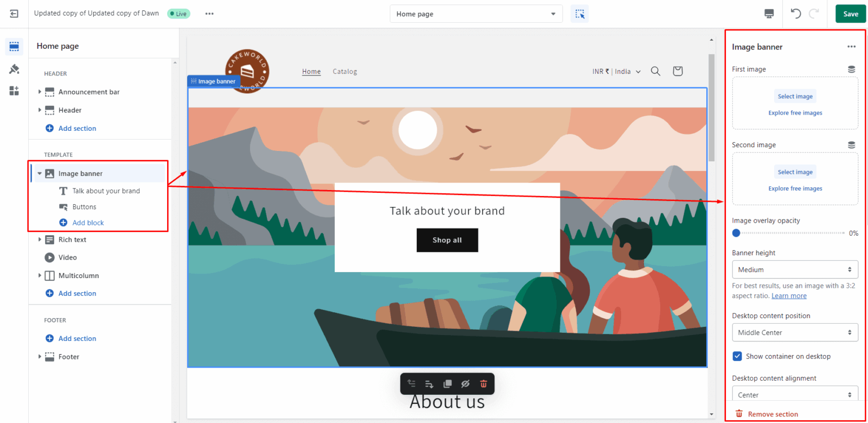Expand the Multicolumn section
The width and height of the screenshot is (868, 423).
(40, 276)
